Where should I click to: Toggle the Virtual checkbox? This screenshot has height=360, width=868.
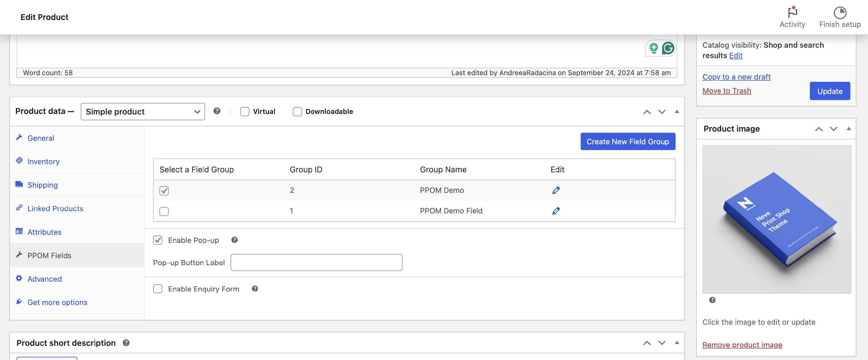coord(244,111)
